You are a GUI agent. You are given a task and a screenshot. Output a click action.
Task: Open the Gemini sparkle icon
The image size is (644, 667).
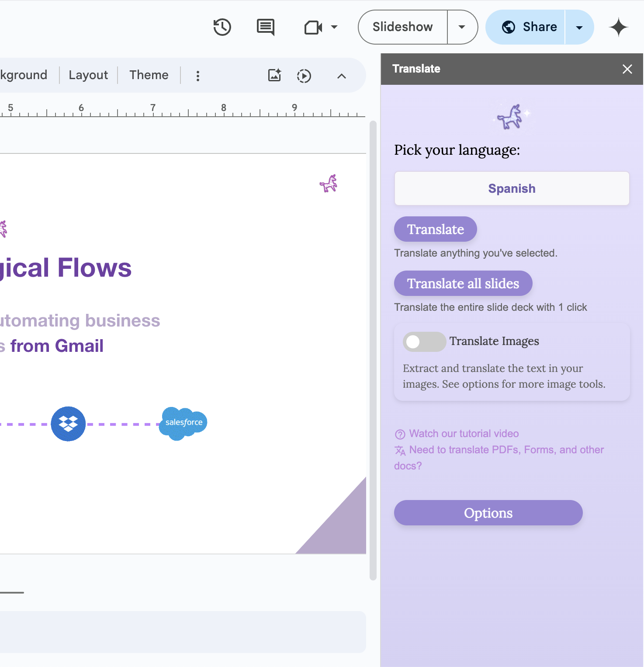pos(619,27)
